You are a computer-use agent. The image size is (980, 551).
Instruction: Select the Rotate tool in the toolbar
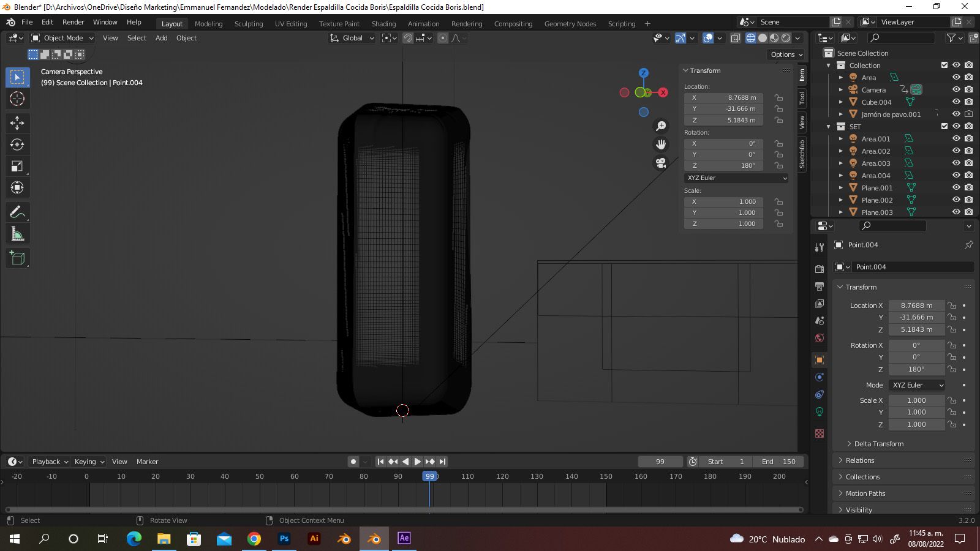point(17,144)
